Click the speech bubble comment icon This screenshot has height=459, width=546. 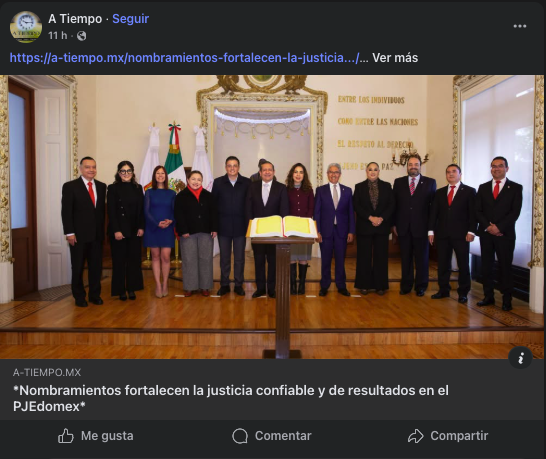[240, 436]
